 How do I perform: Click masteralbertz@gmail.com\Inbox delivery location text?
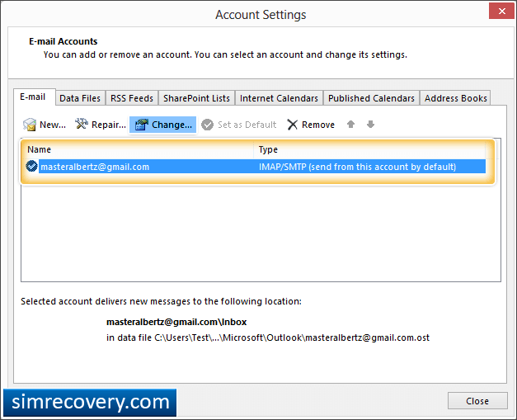click(x=176, y=322)
